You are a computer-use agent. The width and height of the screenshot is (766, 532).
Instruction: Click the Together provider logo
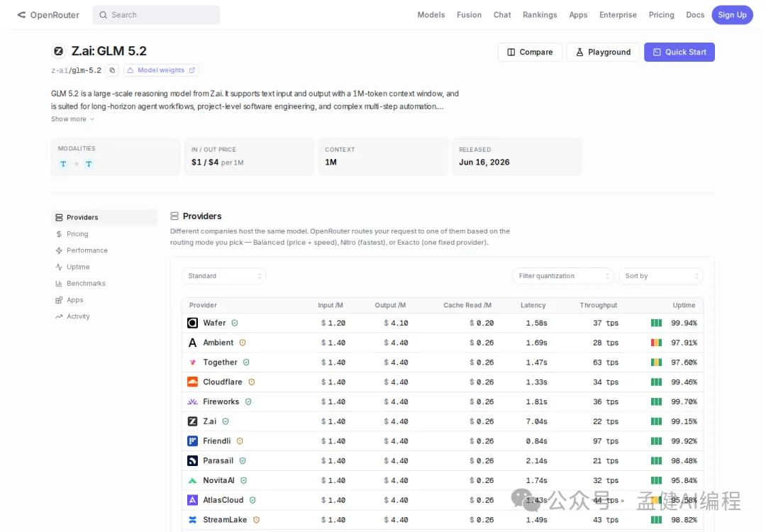coord(192,362)
